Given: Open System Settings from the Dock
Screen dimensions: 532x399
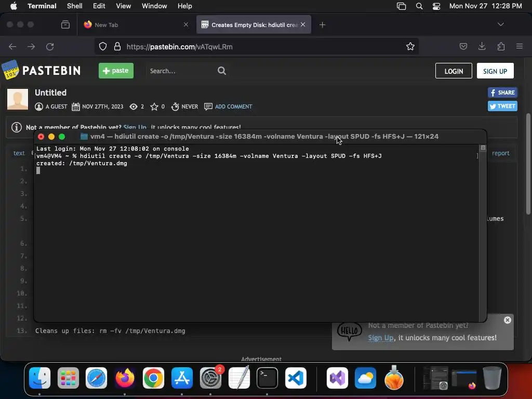Looking at the screenshot, I should coord(210,378).
